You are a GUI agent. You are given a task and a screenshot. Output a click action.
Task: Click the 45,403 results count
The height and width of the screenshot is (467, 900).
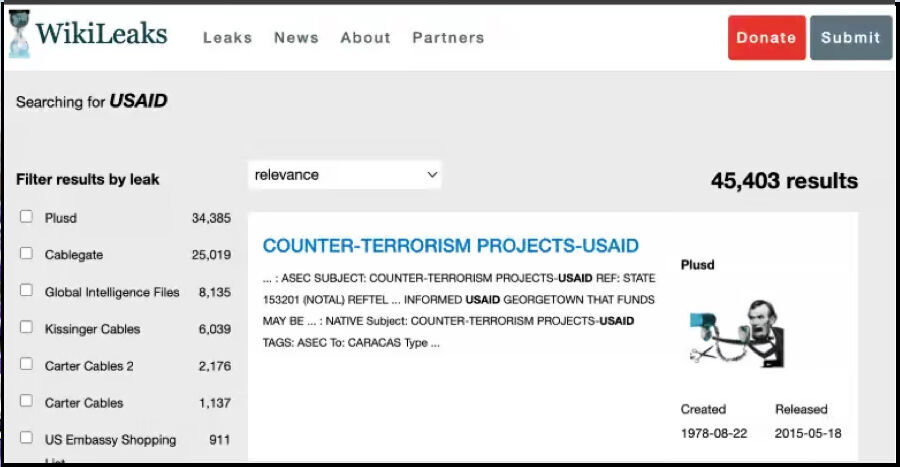[x=784, y=181]
